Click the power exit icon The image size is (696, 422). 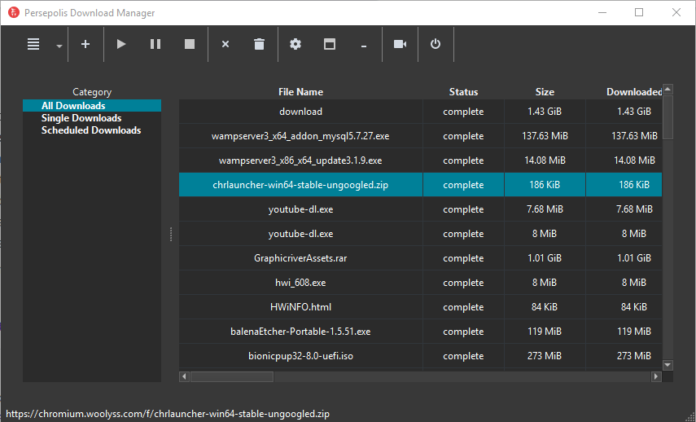coord(435,44)
